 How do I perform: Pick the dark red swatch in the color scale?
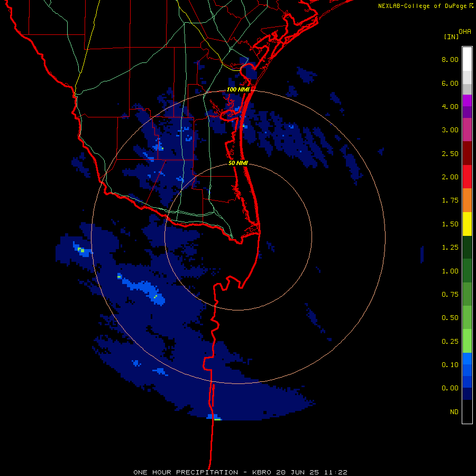pyautogui.click(x=467, y=153)
